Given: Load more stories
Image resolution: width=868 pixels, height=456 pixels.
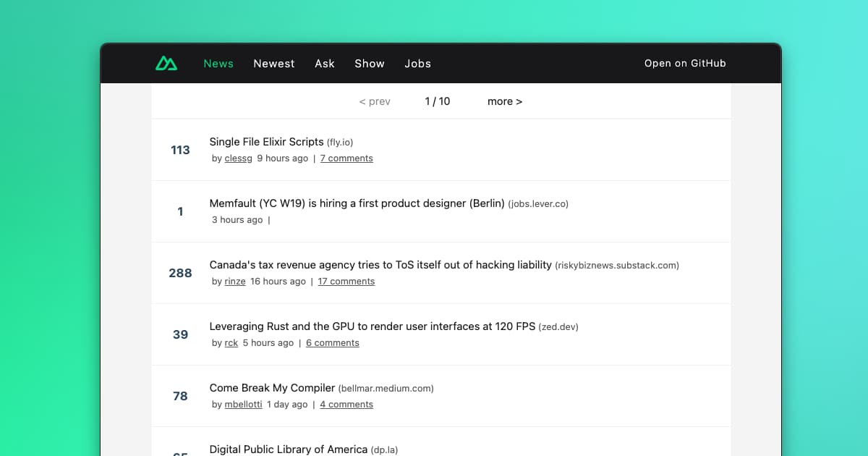Looking at the screenshot, I should [x=505, y=101].
